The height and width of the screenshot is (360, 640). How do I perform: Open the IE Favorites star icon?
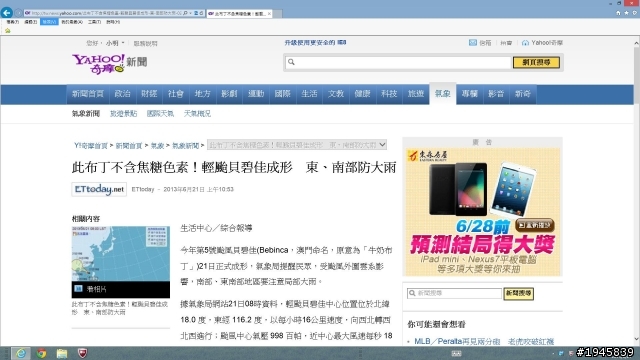point(627,13)
